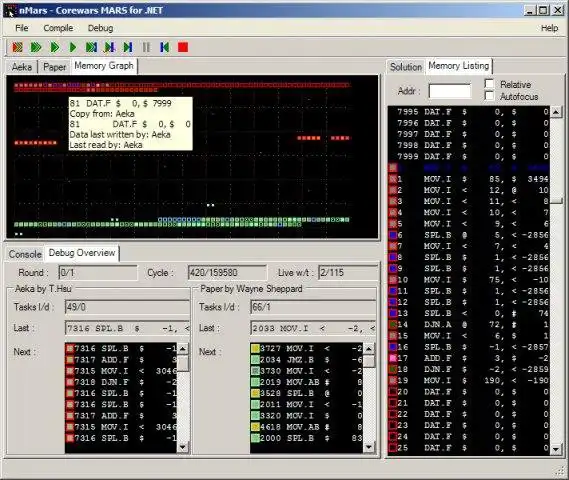Image resolution: width=569 pixels, height=480 pixels.
Task: Click Memory Listing scrollbar up arrow
Action: click(x=556, y=112)
